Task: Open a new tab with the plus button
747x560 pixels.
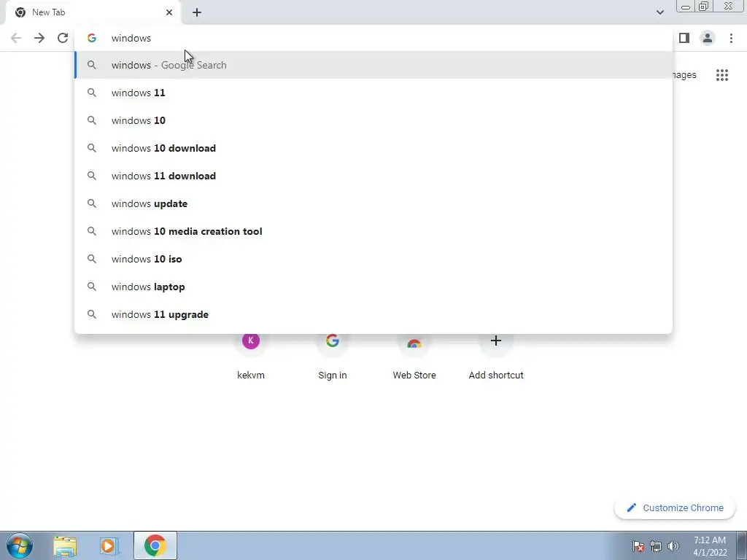Action: pyautogui.click(x=197, y=12)
